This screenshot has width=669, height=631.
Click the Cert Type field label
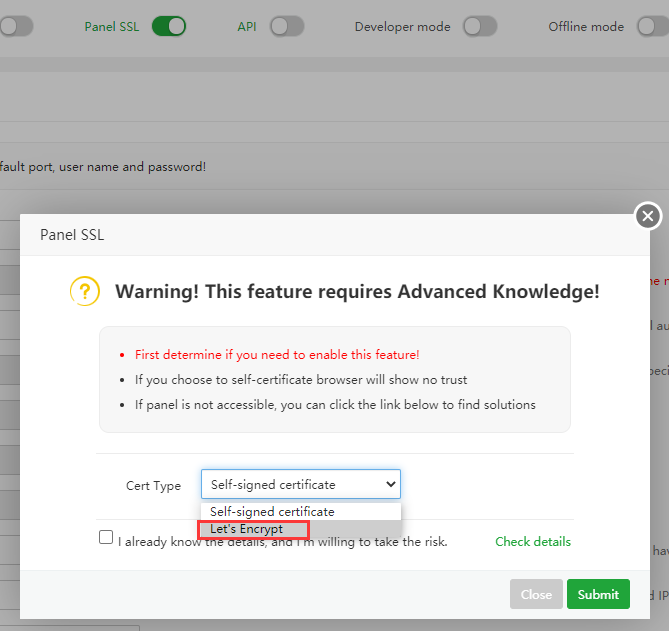pyautogui.click(x=153, y=485)
